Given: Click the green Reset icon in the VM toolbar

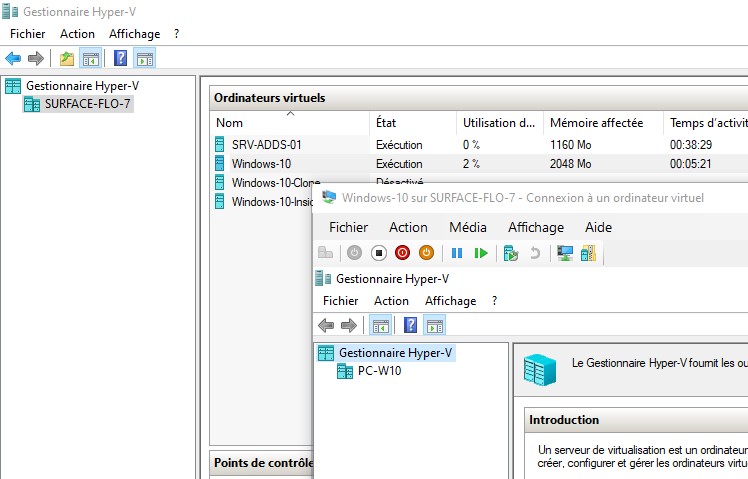Looking at the screenshot, I should pyautogui.click(x=481, y=253).
